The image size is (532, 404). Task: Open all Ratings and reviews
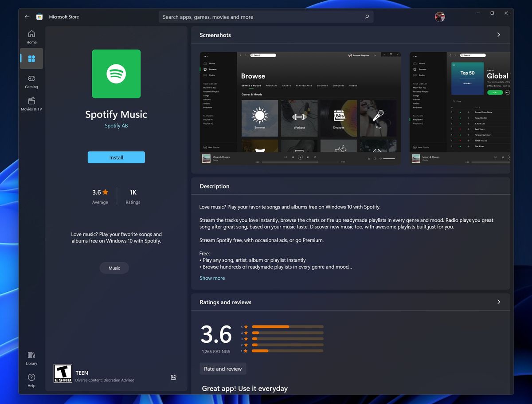click(x=498, y=302)
